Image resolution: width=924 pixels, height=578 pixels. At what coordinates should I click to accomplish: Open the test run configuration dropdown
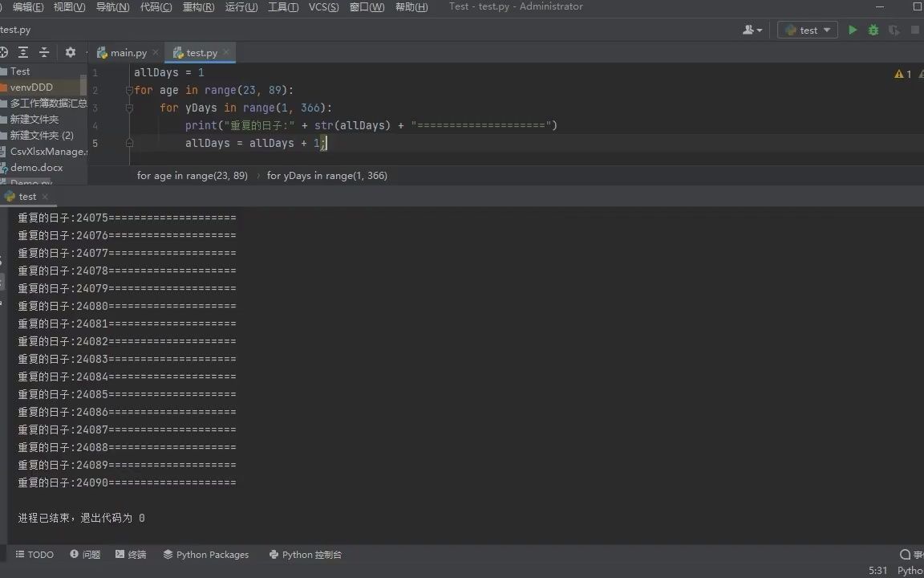(806, 30)
